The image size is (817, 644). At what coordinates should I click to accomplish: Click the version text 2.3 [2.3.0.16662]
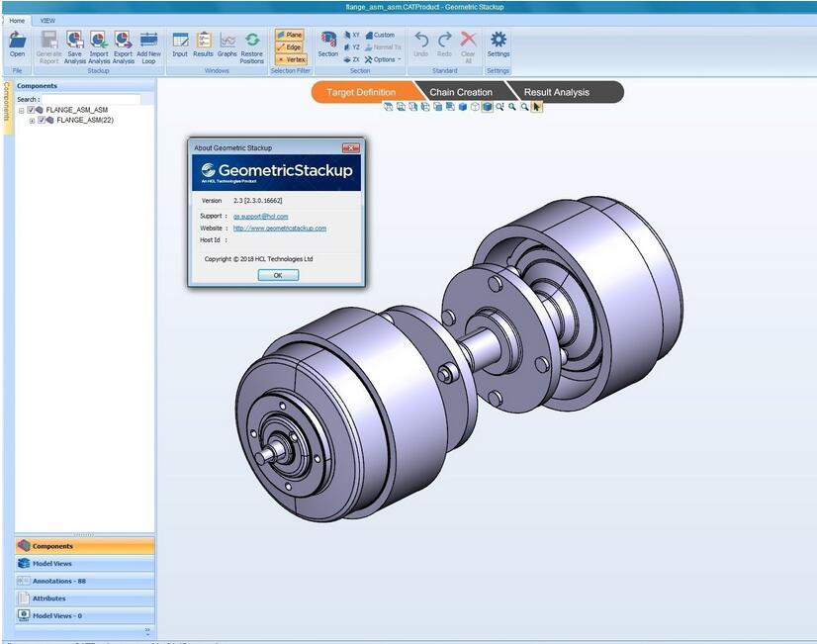tap(258, 201)
